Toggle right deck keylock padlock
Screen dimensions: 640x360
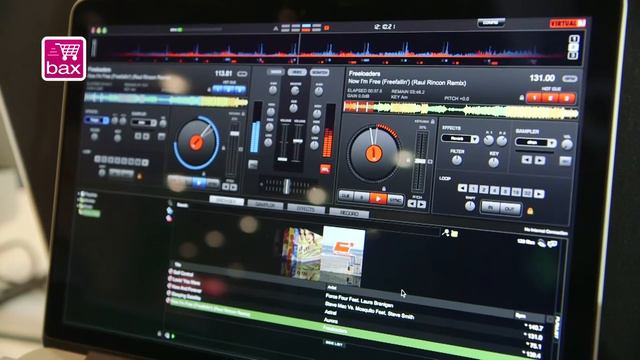[433, 121]
